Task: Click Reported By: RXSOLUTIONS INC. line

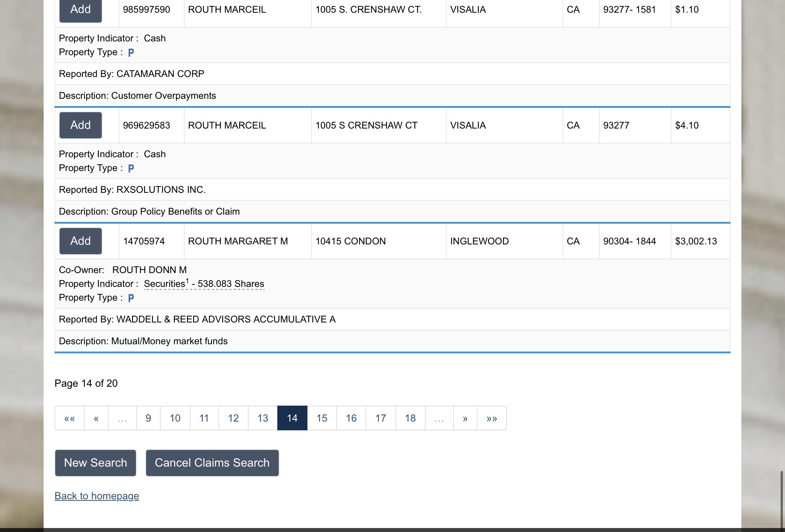Action: point(392,190)
